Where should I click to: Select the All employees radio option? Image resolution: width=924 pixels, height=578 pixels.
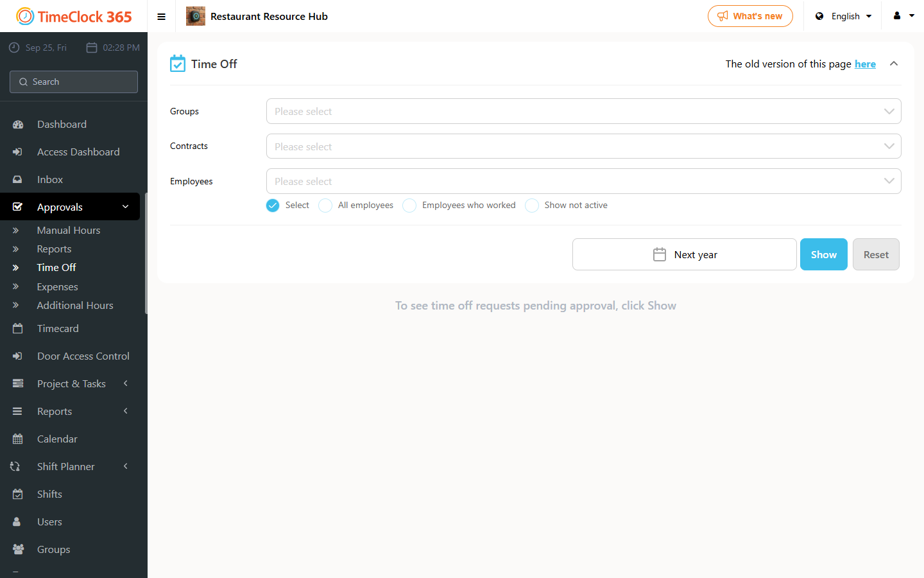point(325,206)
